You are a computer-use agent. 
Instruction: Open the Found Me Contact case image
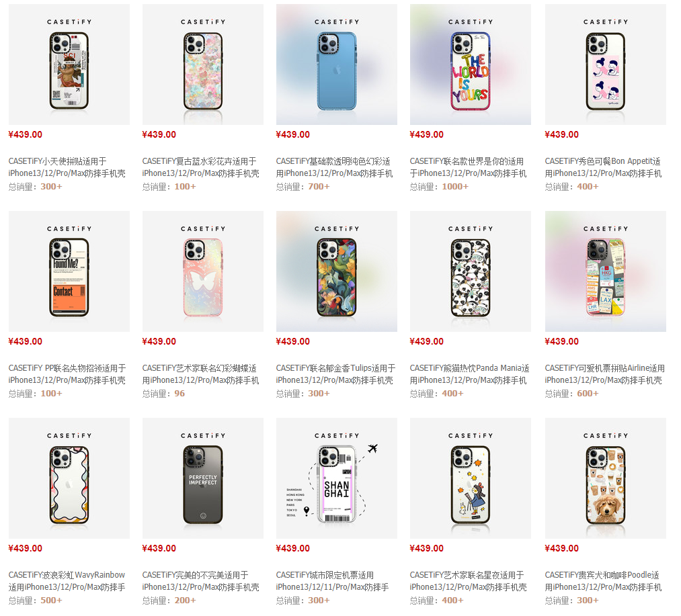point(69,271)
